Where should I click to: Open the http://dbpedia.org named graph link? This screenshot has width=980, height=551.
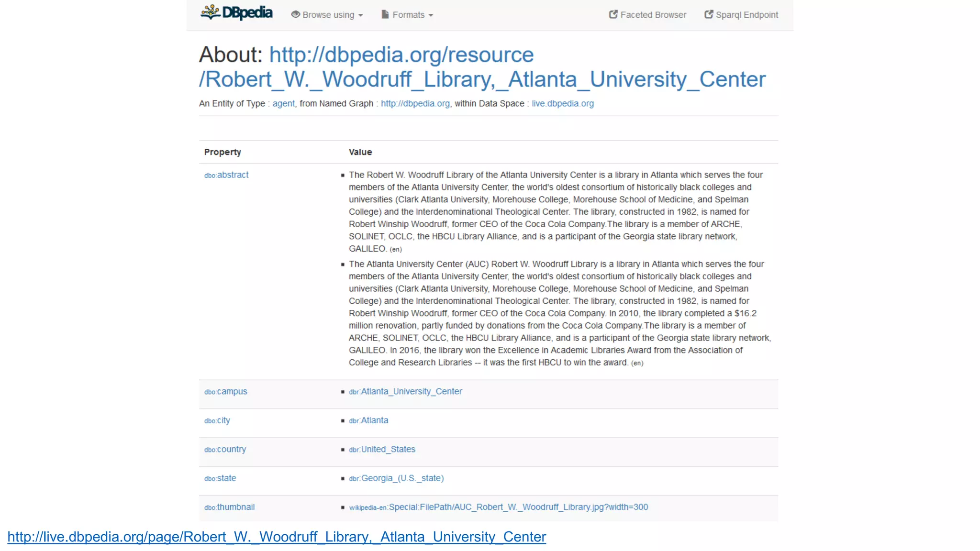coord(415,103)
